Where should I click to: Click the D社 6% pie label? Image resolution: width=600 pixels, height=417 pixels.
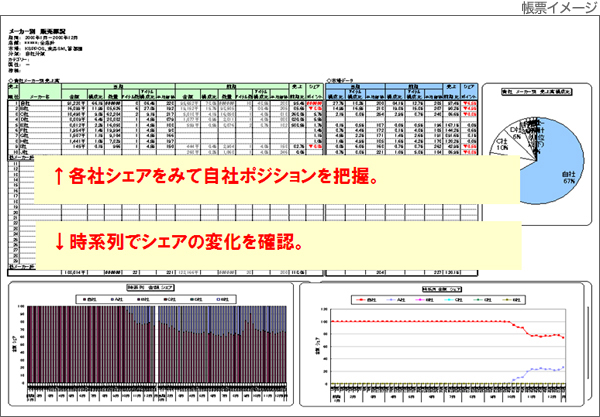coord(517,132)
